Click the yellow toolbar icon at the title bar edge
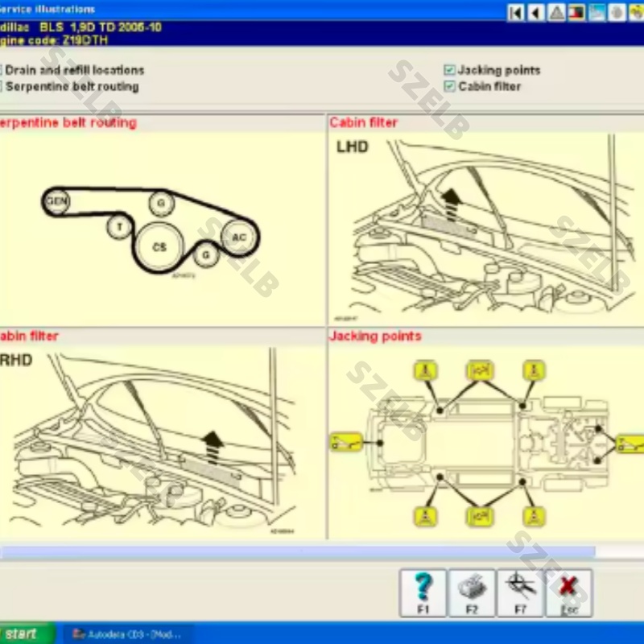 [x=636, y=13]
